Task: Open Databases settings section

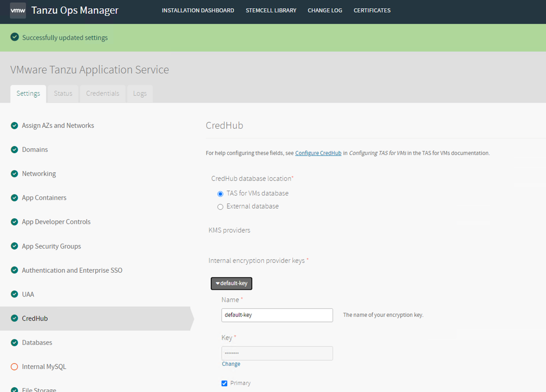Action: [x=37, y=343]
